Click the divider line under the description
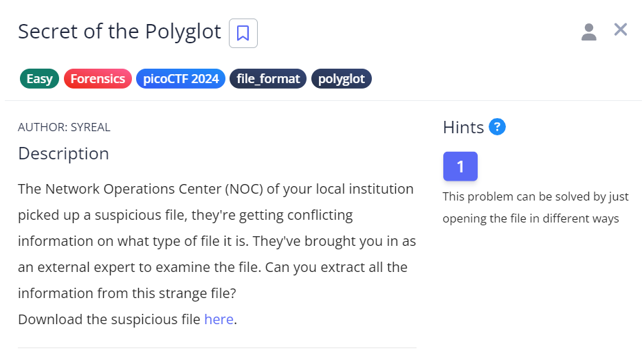Screen dimensions: 644x364 [216, 348]
